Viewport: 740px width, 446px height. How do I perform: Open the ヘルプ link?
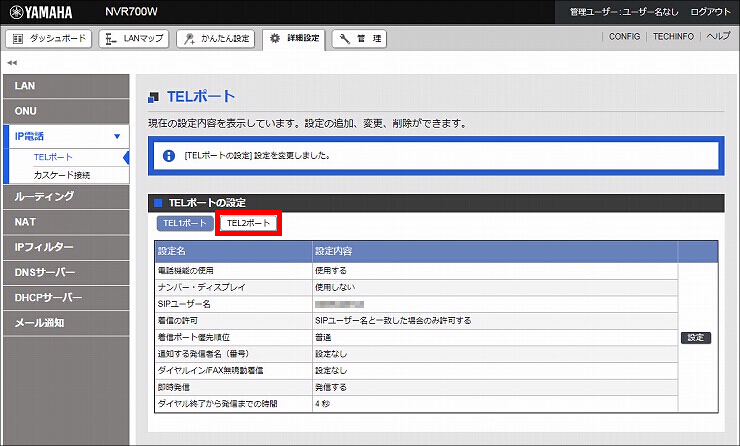pos(718,36)
